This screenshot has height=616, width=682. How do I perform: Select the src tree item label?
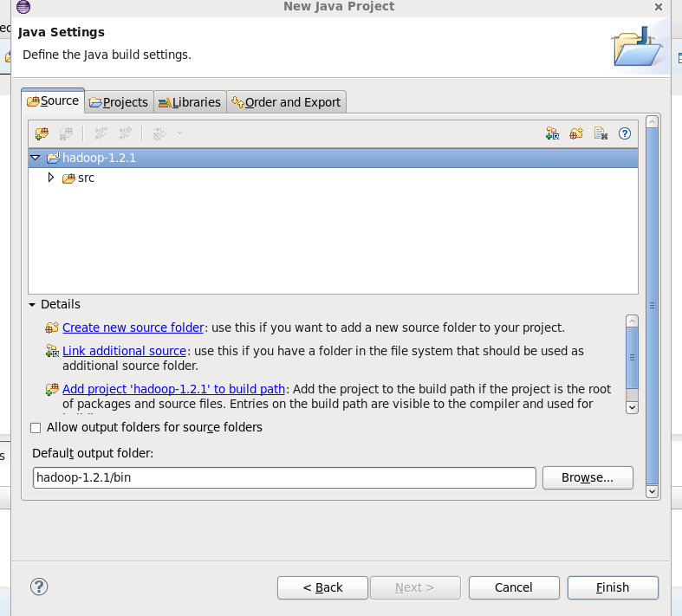(86, 178)
